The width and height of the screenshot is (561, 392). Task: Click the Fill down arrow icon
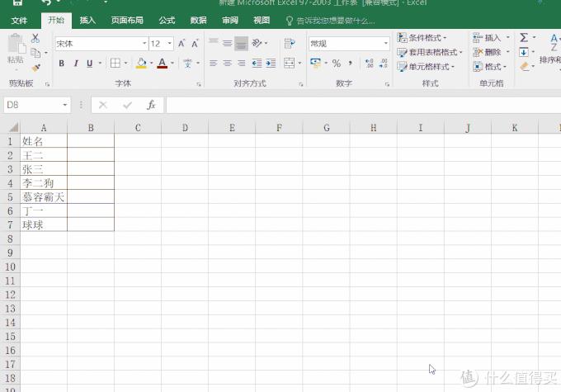[x=524, y=52]
